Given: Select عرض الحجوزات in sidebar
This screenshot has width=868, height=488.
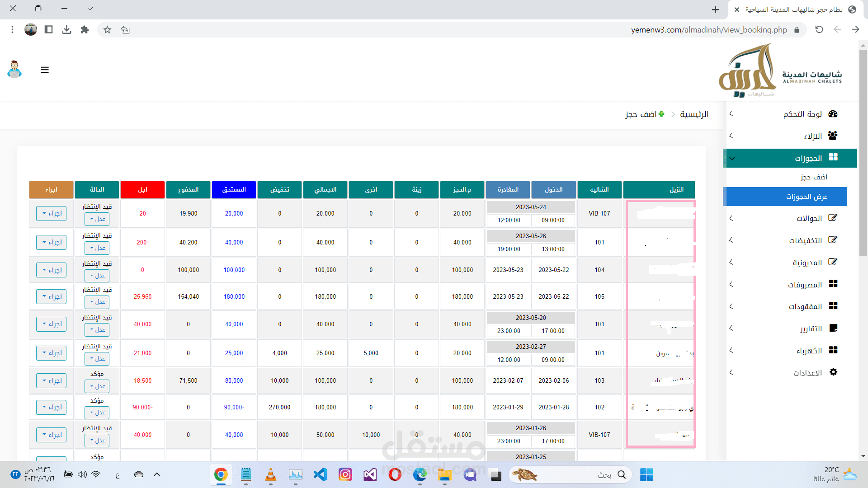Looking at the screenshot, I should [806, 197].
